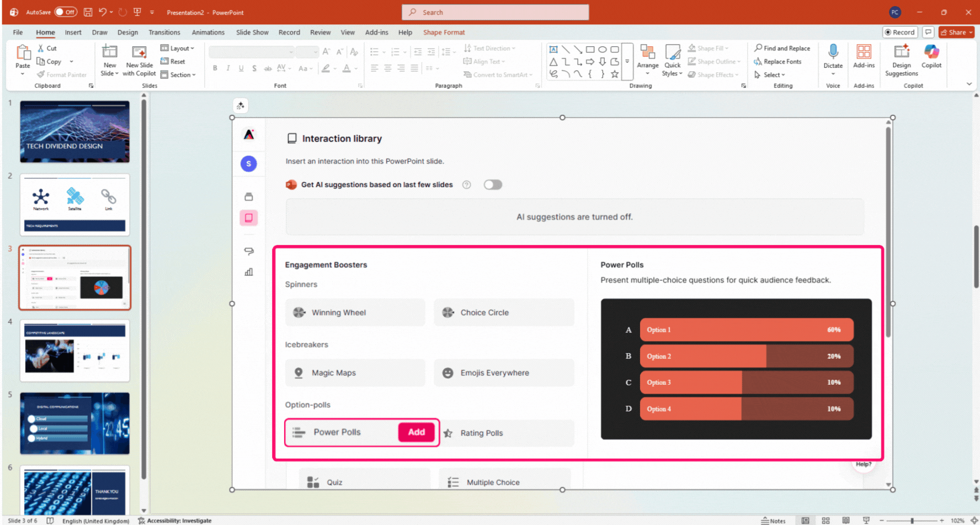Open the Copilot icon
The width and height of the screenshot is (980, 525).
[x=931, y=52]
